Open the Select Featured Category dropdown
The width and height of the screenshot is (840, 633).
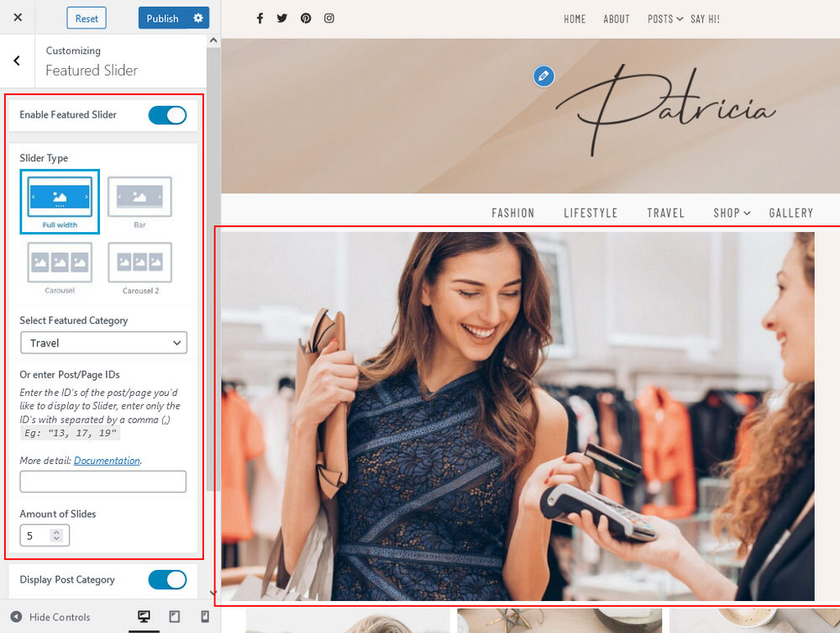tap(103, 343)
